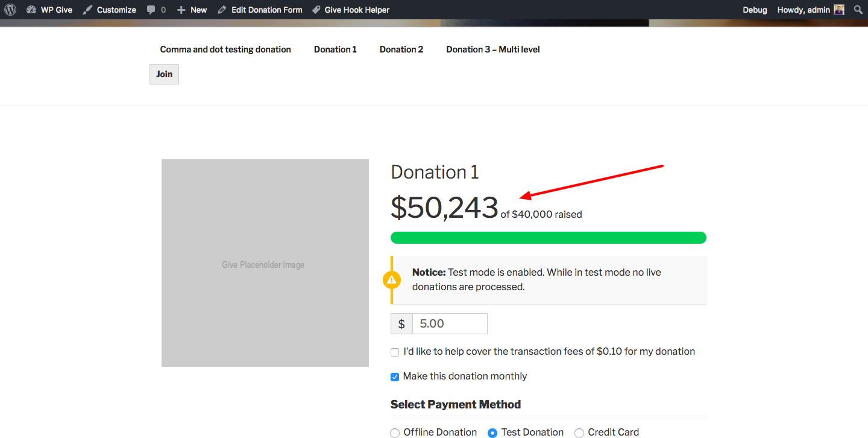
Task: Select the Offline Donation payment method
Action: point(395,433)
